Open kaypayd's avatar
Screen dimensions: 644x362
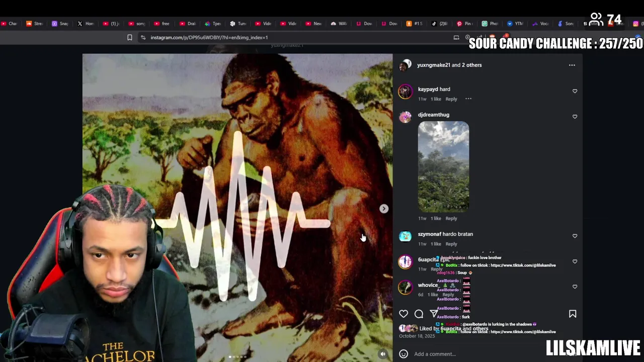(406, 91)
